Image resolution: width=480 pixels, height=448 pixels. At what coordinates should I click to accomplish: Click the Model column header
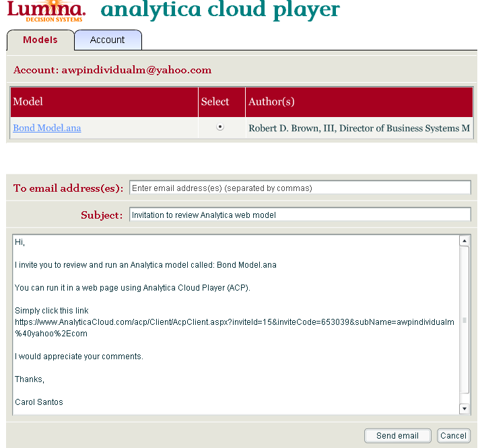pyautogui.click(x=104, y=102)
